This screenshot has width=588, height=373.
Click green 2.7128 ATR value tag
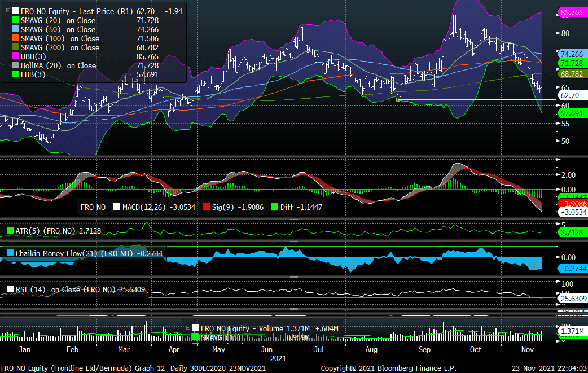[x=572, y=232]
